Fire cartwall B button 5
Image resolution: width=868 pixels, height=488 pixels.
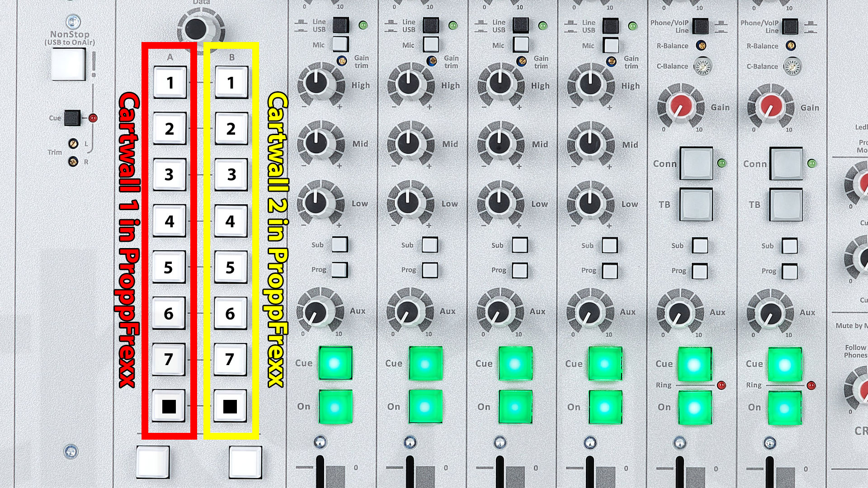click(x=231, y=267)
